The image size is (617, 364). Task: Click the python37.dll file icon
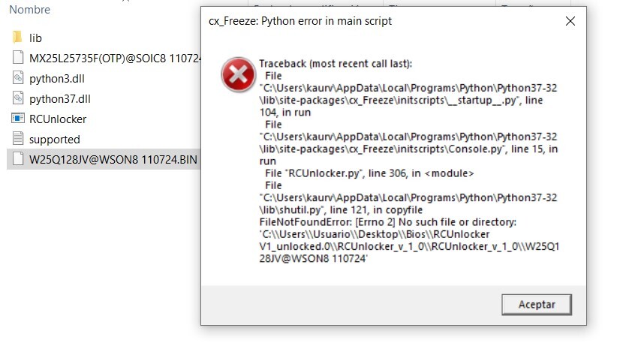pos(18,98)
